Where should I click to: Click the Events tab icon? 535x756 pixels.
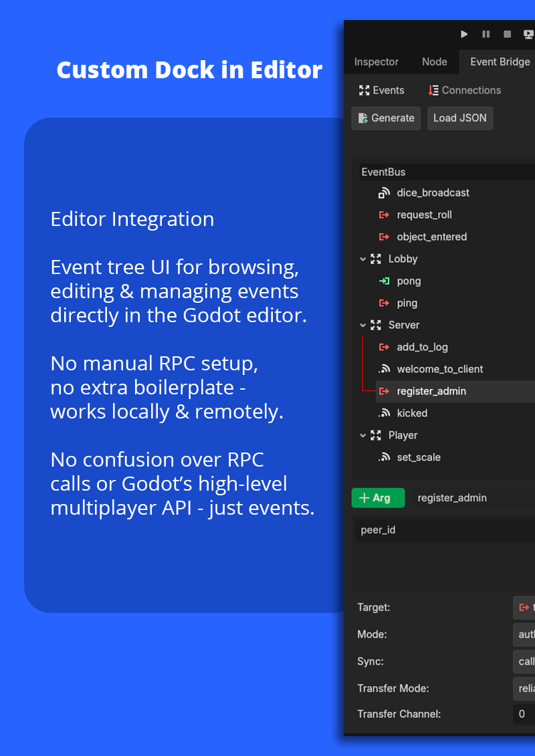pos(364,90)
